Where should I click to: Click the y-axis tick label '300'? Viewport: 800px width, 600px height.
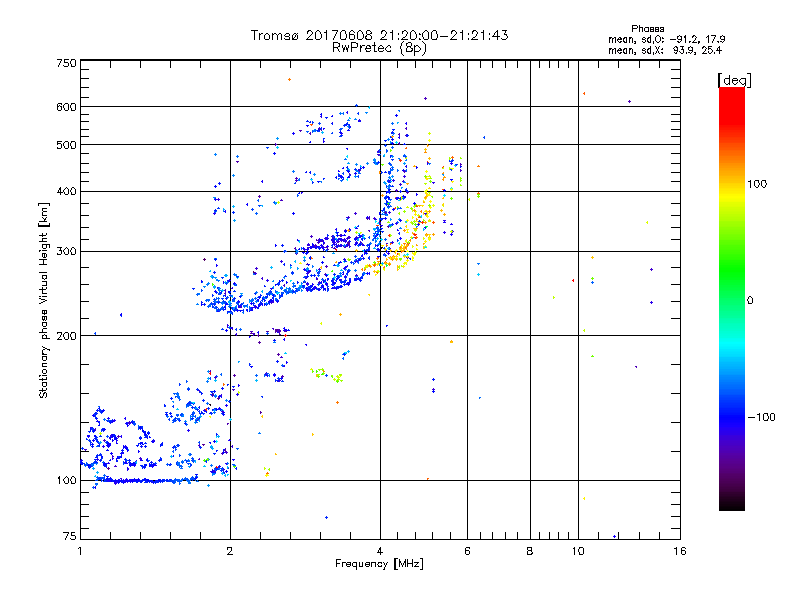click(x=66, y=252)
